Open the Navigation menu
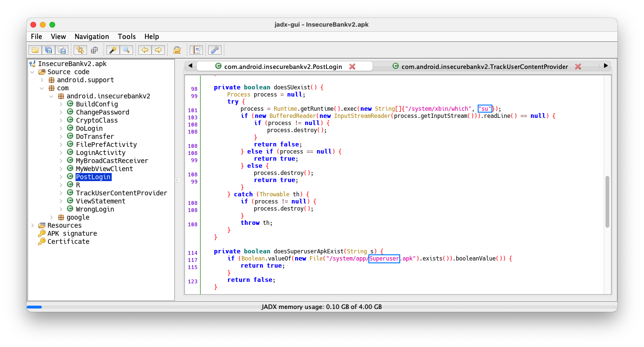 pos(92,37)
